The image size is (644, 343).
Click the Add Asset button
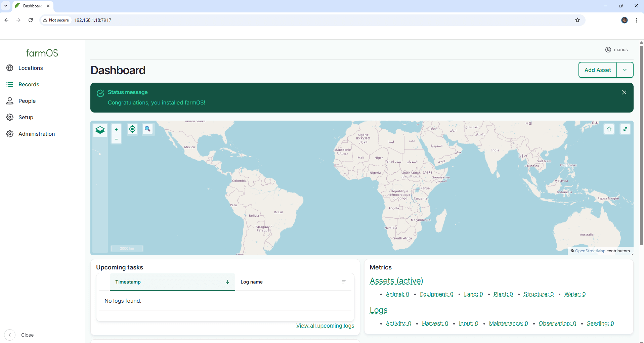(x=598, y=70)
